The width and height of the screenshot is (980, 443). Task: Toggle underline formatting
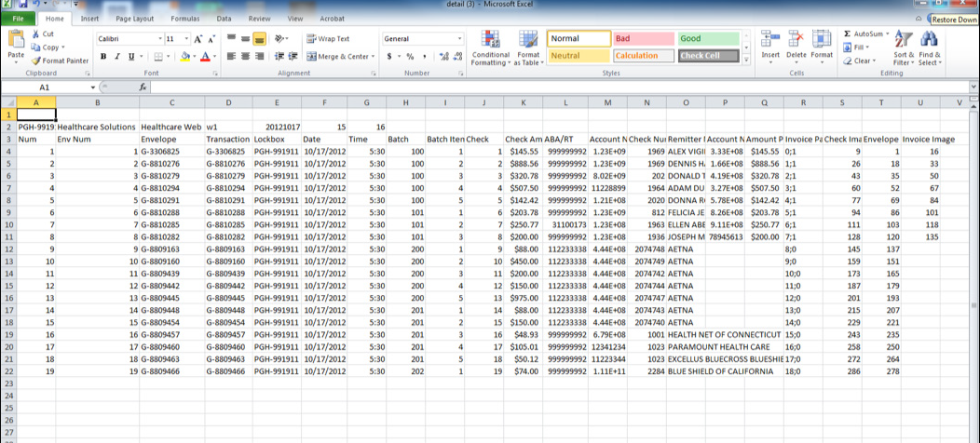[x=131, y=56]
